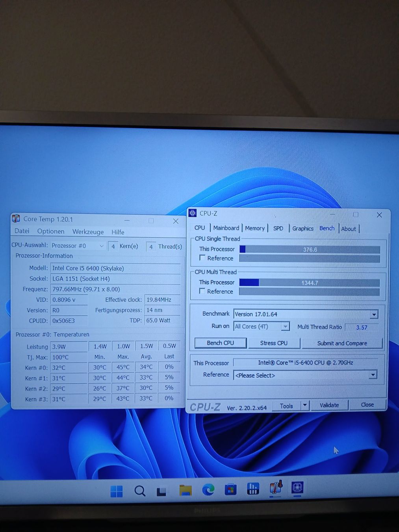Image resolution: width=399 pixels, height=532 pixels.
Task: Click the Sockel field LGA 1151
Action: tap(115, 279)
